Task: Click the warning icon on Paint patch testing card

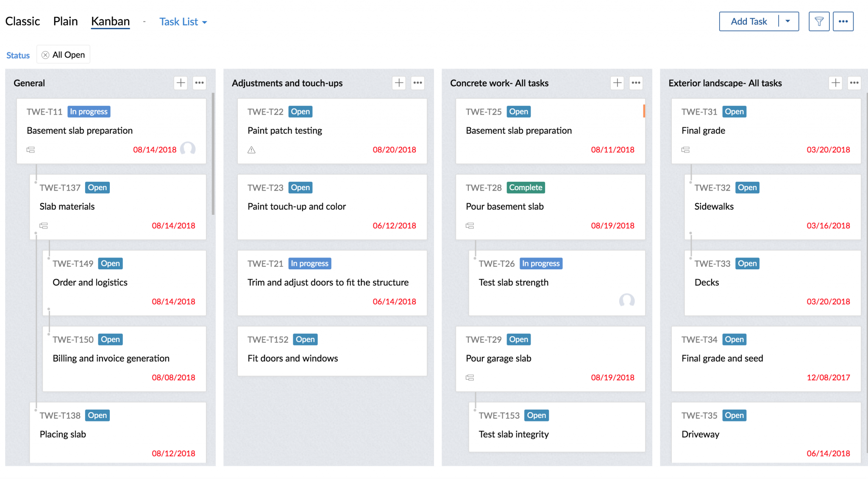Action: pyautogui.click(x=251, y=150)
